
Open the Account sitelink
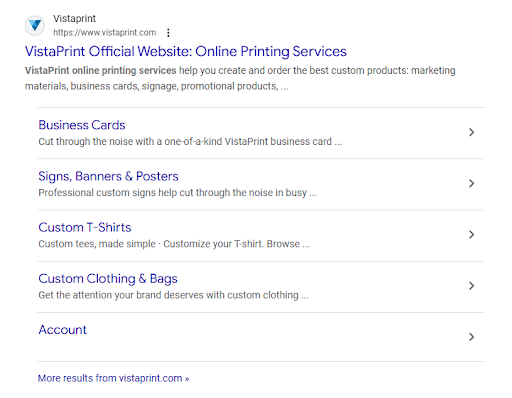pos(62,330)
